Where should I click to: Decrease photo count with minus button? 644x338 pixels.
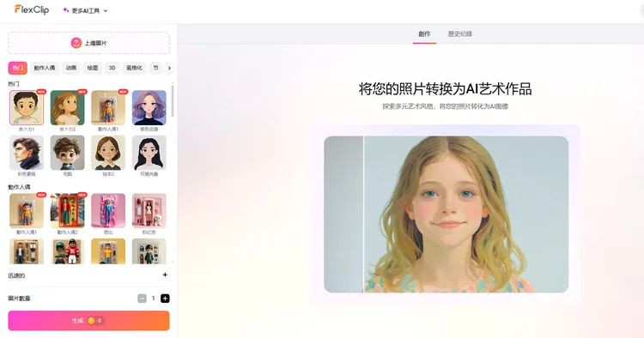(x=142, y=299)
